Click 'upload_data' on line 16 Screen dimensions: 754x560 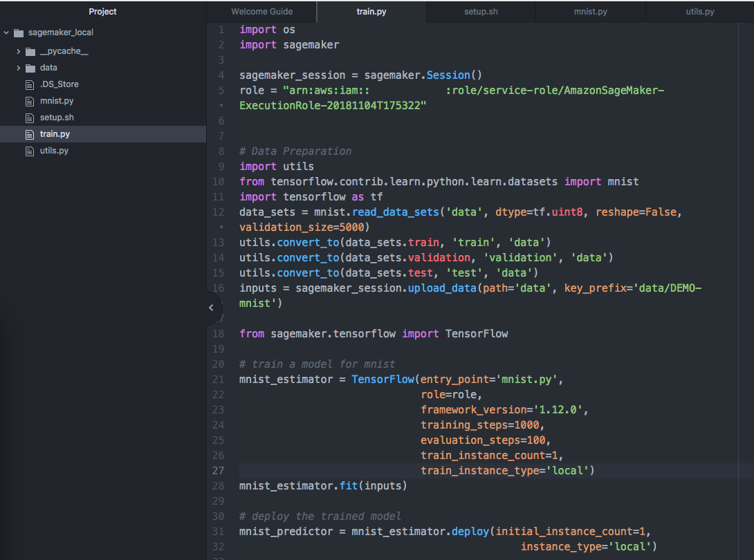click(x=442, y=288)
